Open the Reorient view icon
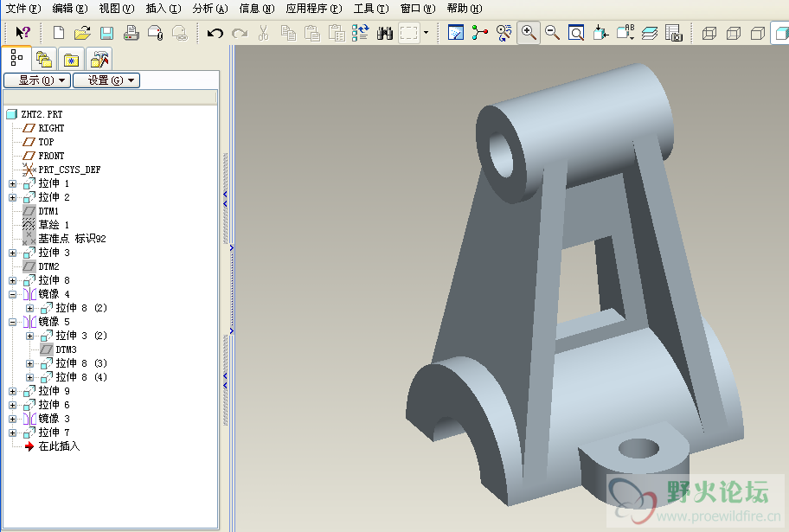The width and height of the screenshot is (789, 532). point(600,33)
